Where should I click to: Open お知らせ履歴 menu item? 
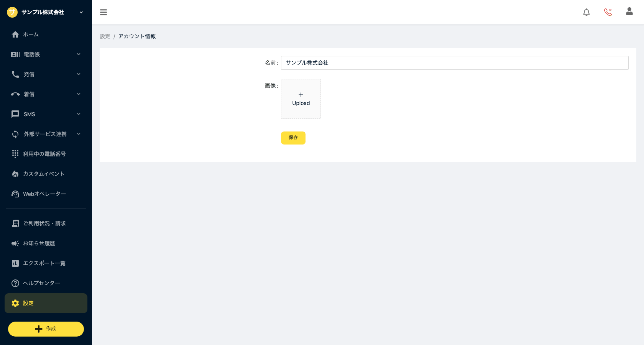[46, 243]
